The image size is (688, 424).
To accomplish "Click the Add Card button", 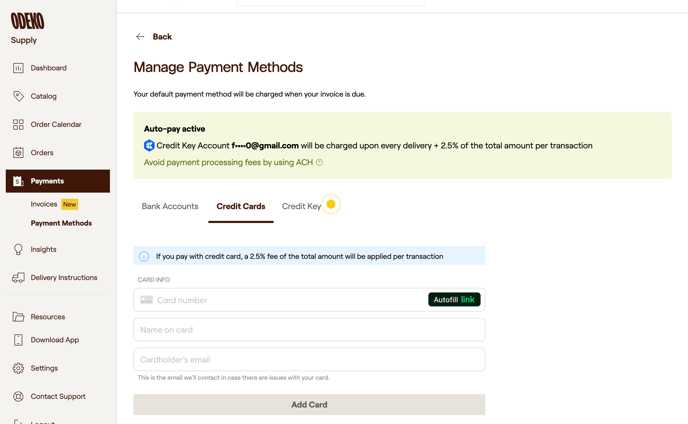I will (x=309, y=405).
